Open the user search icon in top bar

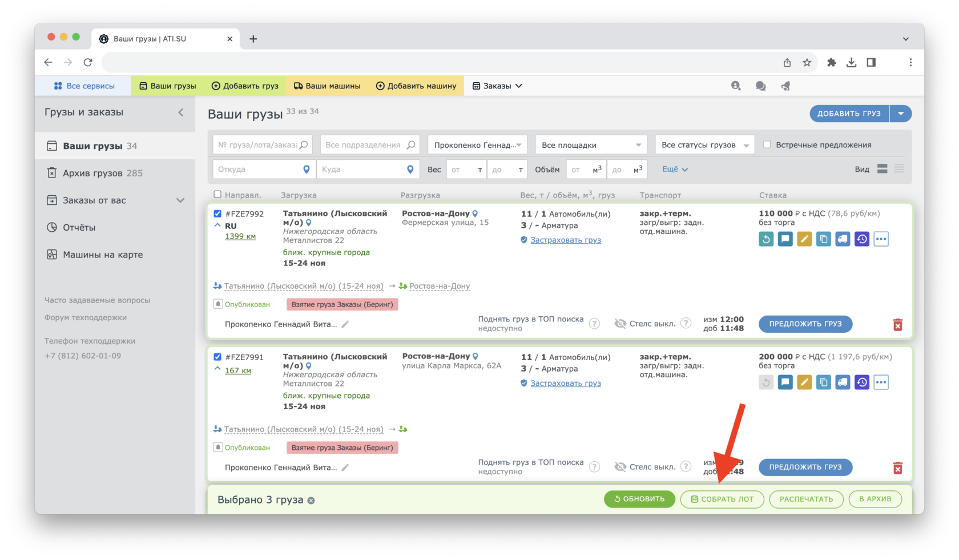736,86
